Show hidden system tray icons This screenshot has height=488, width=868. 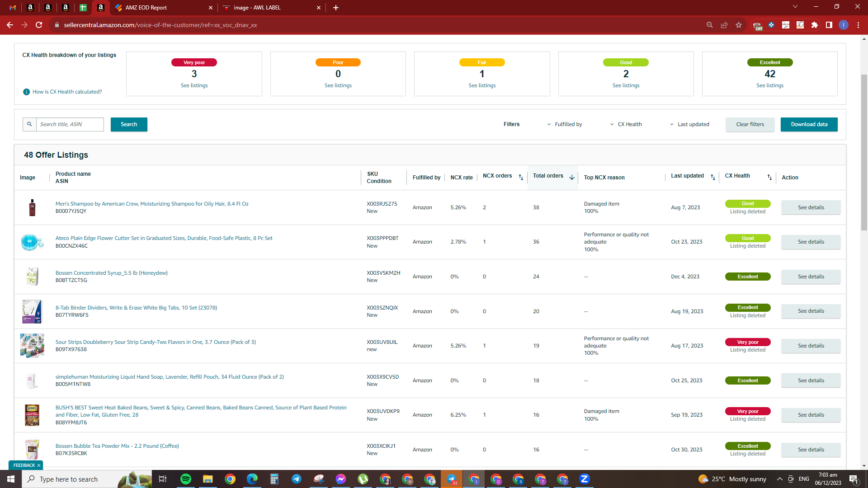[780, 479]
